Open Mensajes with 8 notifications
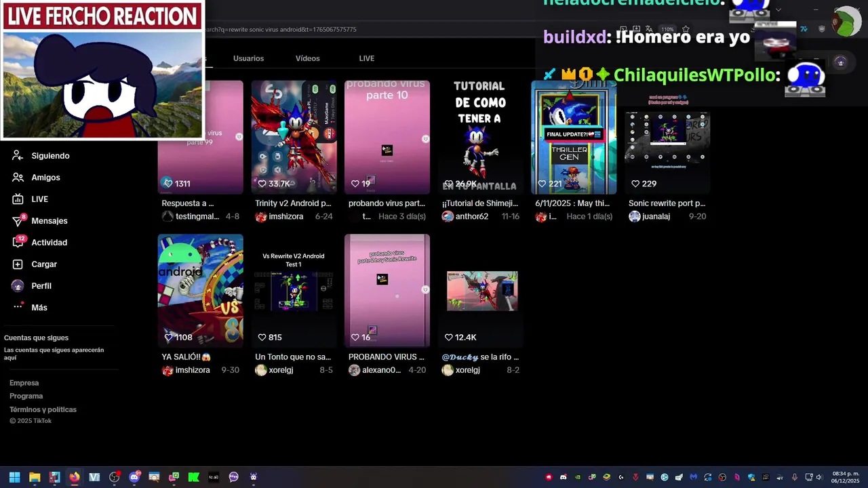 point(39,221)
